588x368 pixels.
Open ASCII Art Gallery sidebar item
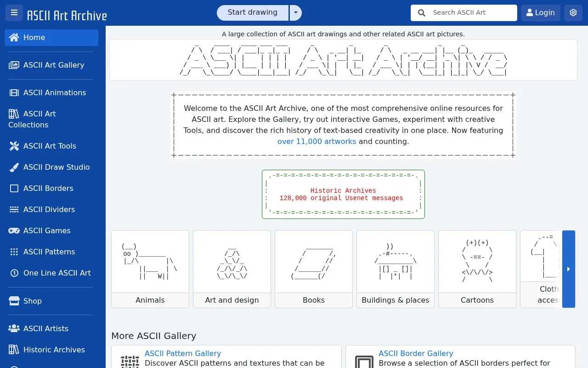tap(51, 65)
